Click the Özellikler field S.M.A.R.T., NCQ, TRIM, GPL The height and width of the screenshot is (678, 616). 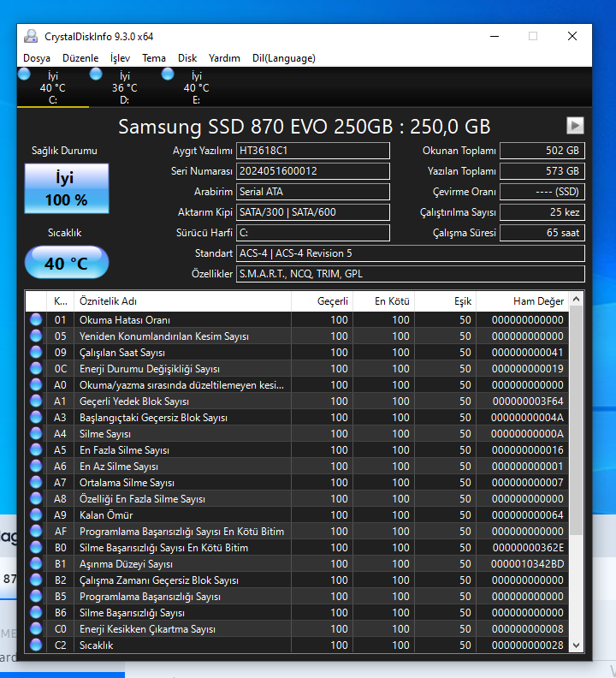click(410, 274)
